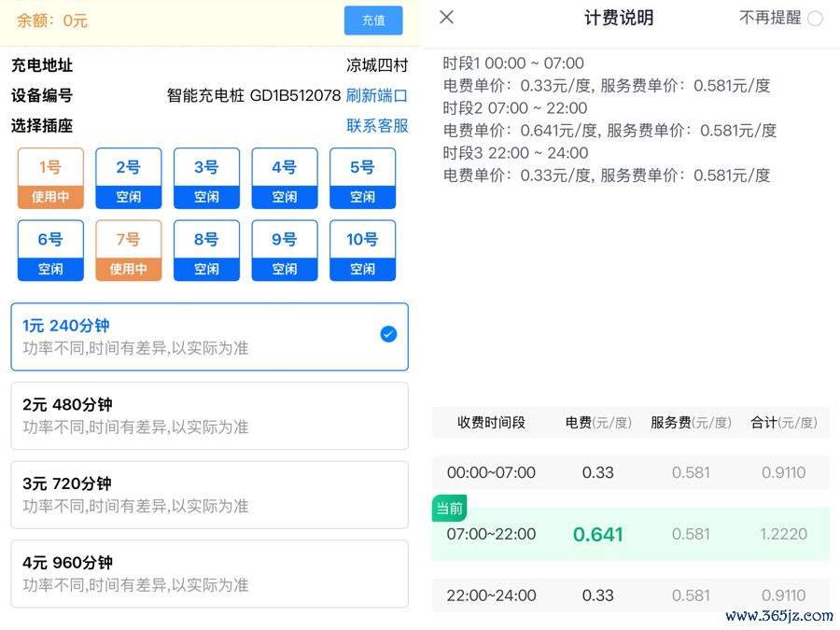Choose socket 10号 空闲
The image size is (840, 630).
click(363, 250)
